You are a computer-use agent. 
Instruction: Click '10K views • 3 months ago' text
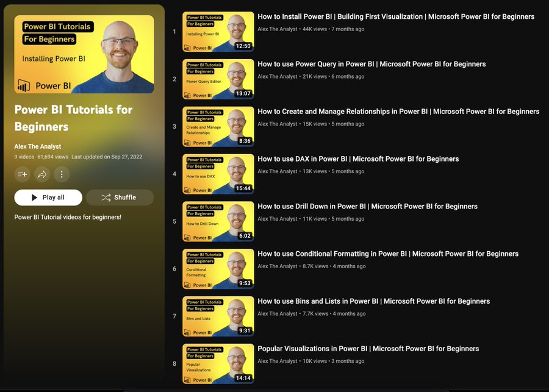tap(333, 361)
